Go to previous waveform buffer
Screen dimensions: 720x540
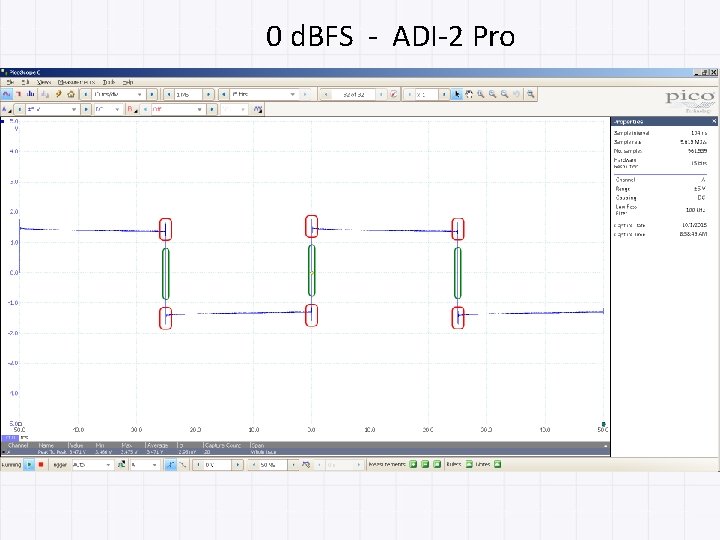point(326,94)
